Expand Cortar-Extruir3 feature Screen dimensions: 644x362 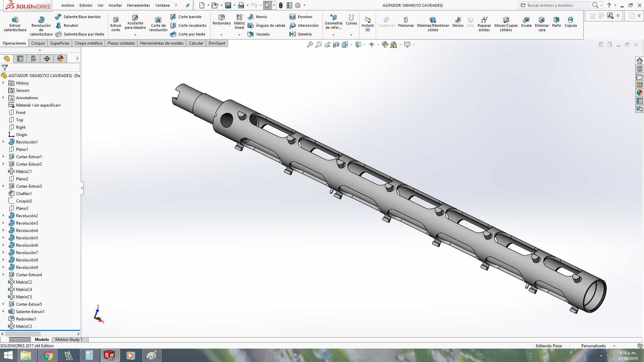3,186
